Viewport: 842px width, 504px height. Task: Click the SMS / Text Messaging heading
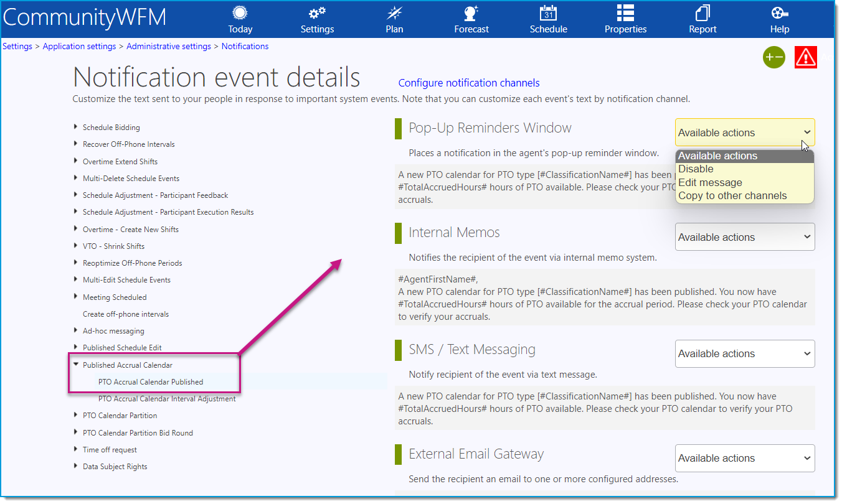(472, 349)
